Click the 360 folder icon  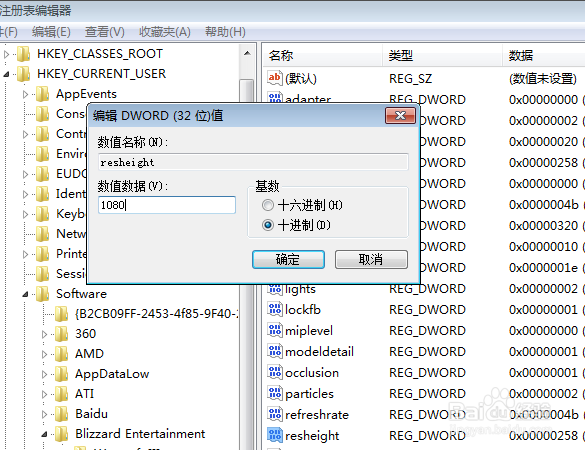pyautogui.click(x=61, y=334)
